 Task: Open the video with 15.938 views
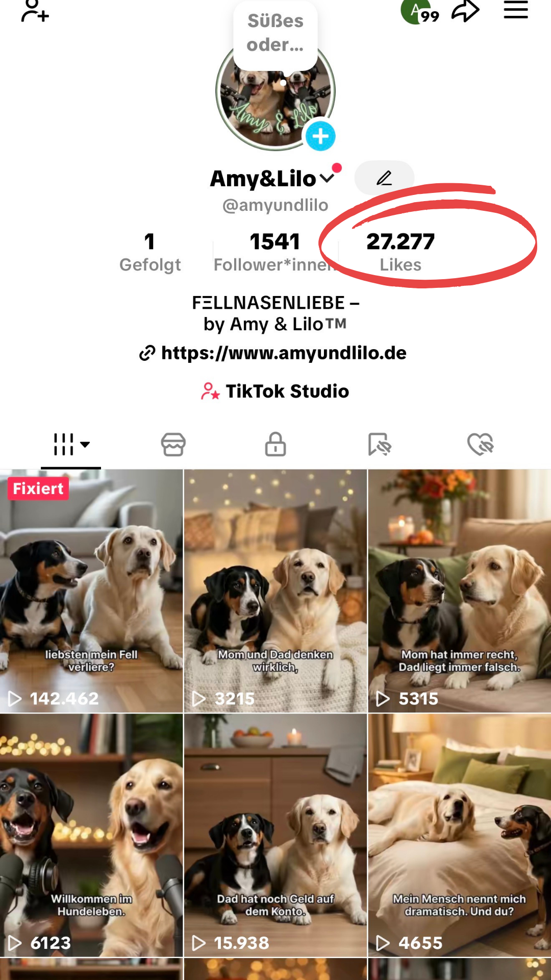[x=275, y=835]
